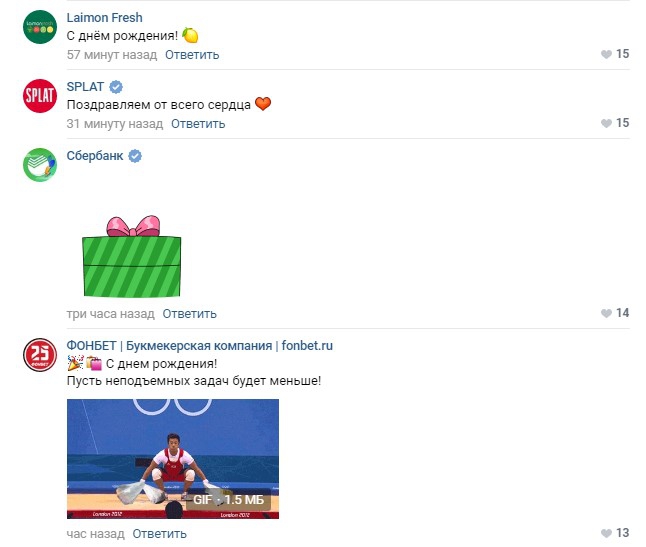Open the ФОНБЕТ 25 logo avatar
This screenshot has height=547, width=646.
click(40, 355)
